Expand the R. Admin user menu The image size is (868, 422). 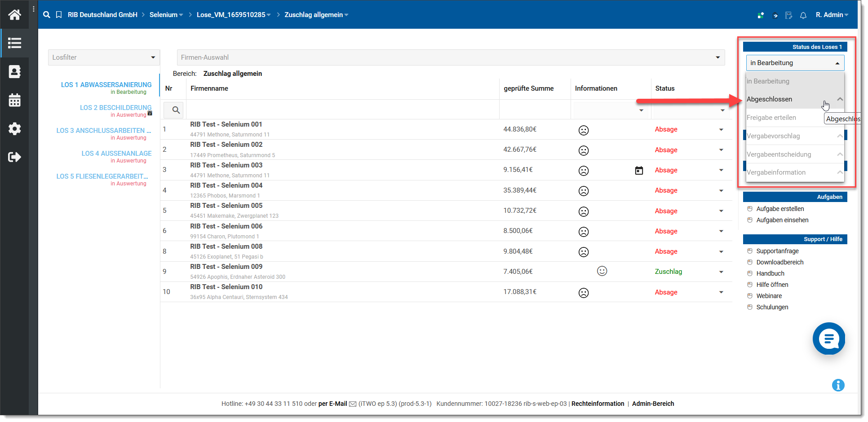click(832, 15)
